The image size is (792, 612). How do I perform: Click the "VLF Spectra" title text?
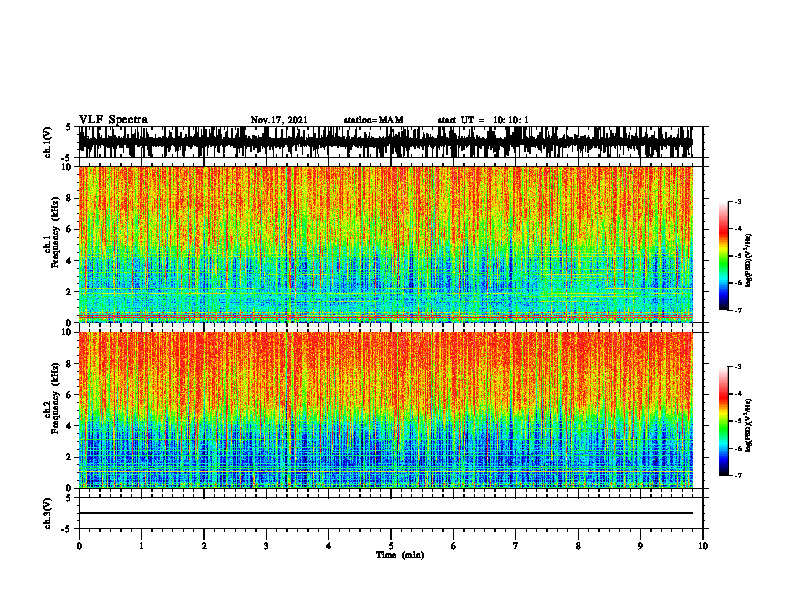tap(113, 120)
